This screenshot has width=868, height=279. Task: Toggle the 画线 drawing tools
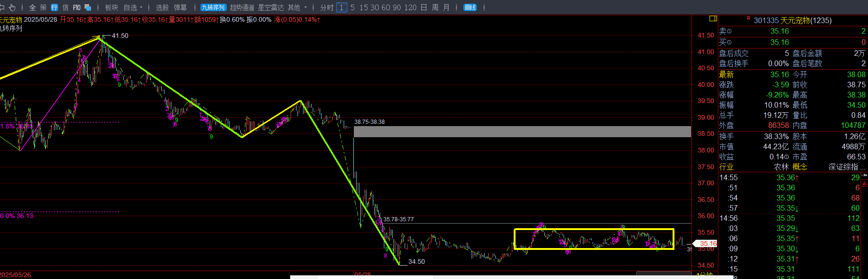pos(470,7)
